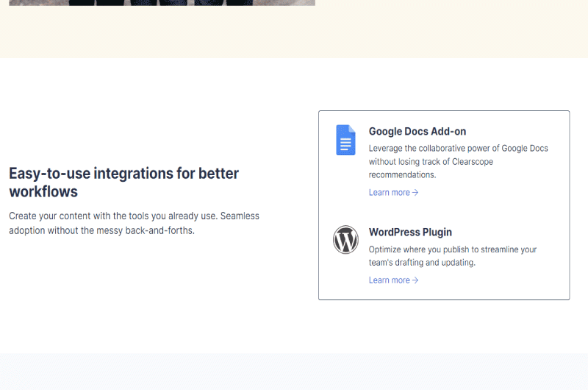
Task: Click the Google Docs document icon
Action: point(345,140)
